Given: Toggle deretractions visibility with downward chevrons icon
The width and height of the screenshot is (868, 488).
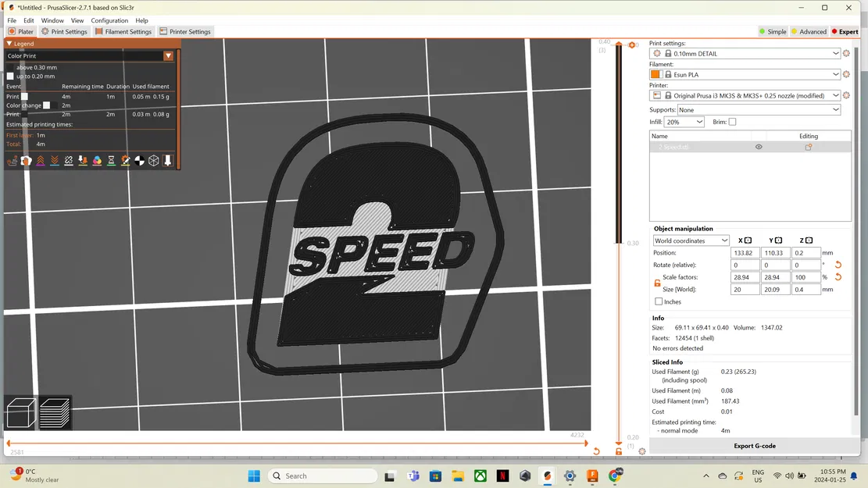Looking at the screenshot, I should click(x=54, y=160).
